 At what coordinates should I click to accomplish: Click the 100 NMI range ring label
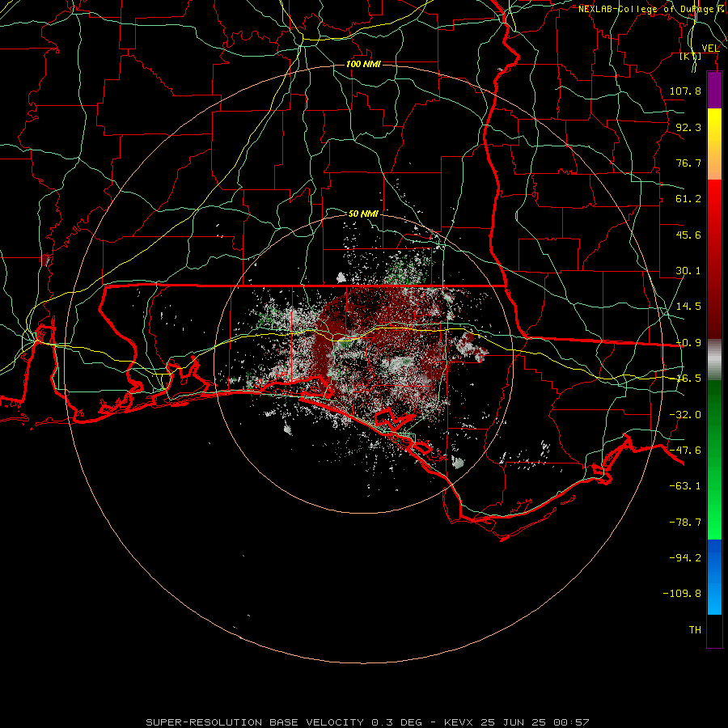coord(363,64)
